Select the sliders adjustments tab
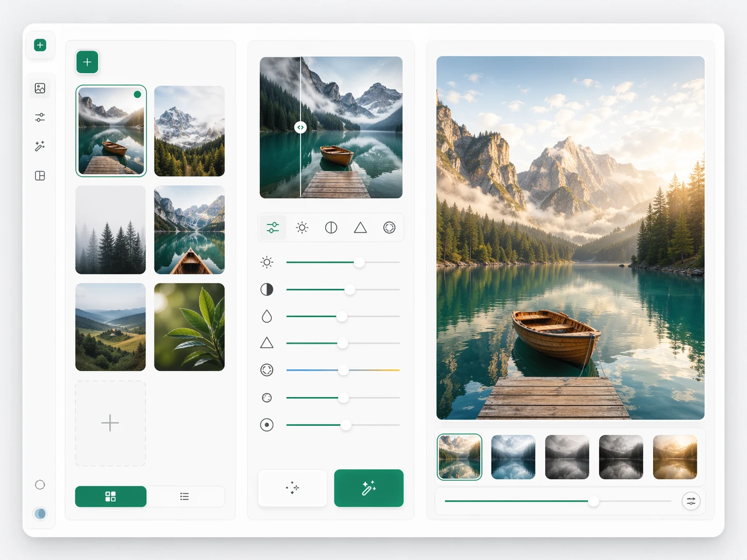Screen dimensions: 747x560 point(273,227)
